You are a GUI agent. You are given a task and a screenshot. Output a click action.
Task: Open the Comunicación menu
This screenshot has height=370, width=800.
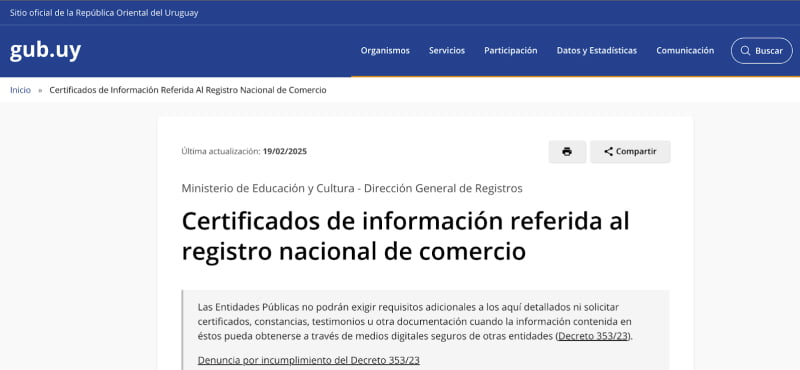[x=685, y=51]
